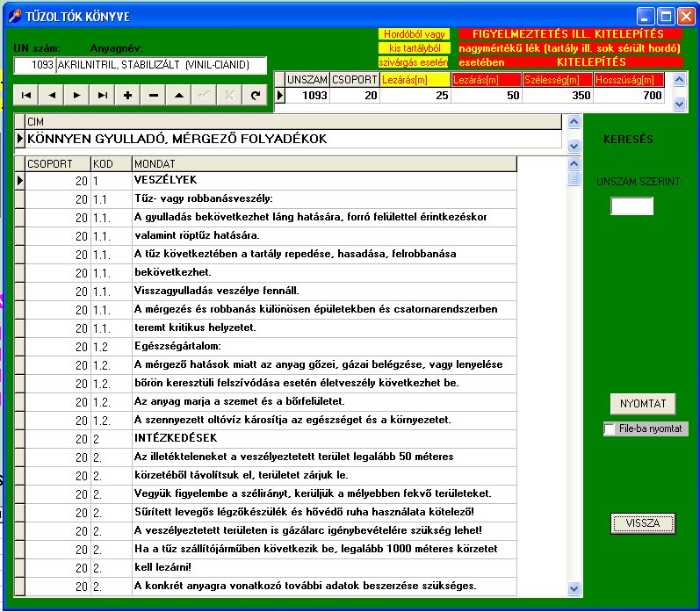Click VISSZA back button

pyautogui.click(x=643, y=523)
